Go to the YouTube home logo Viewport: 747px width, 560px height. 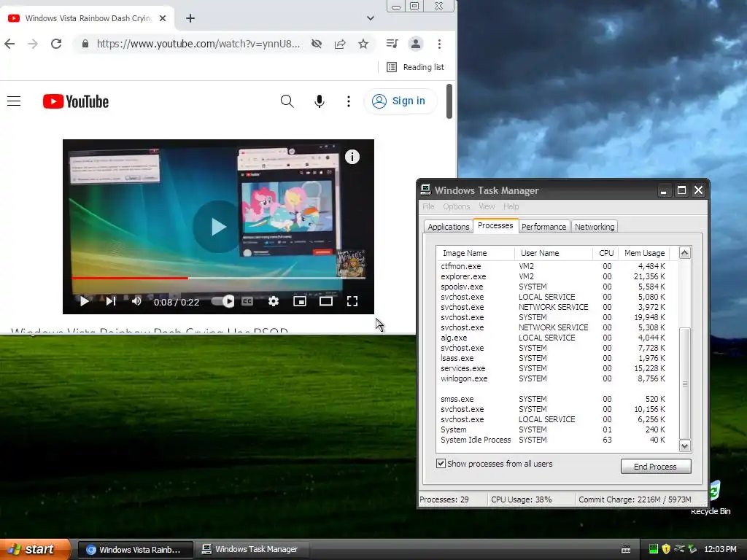point(76,101)
